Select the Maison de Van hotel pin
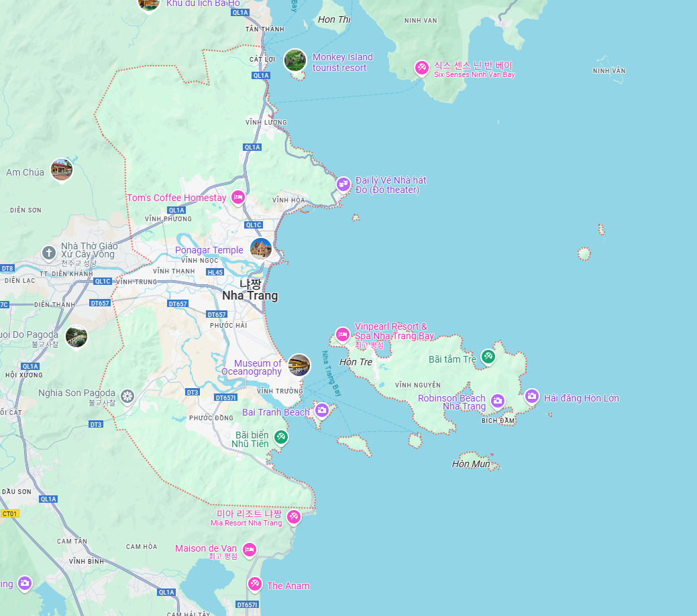 [250, 550]
